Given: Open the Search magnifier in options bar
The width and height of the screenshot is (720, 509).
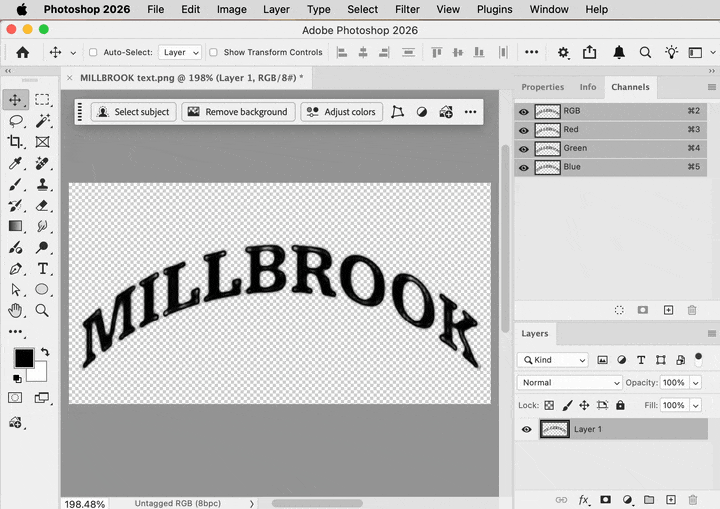Looking at the screenshot, I should pyautogui.click(x=645, y=52).
